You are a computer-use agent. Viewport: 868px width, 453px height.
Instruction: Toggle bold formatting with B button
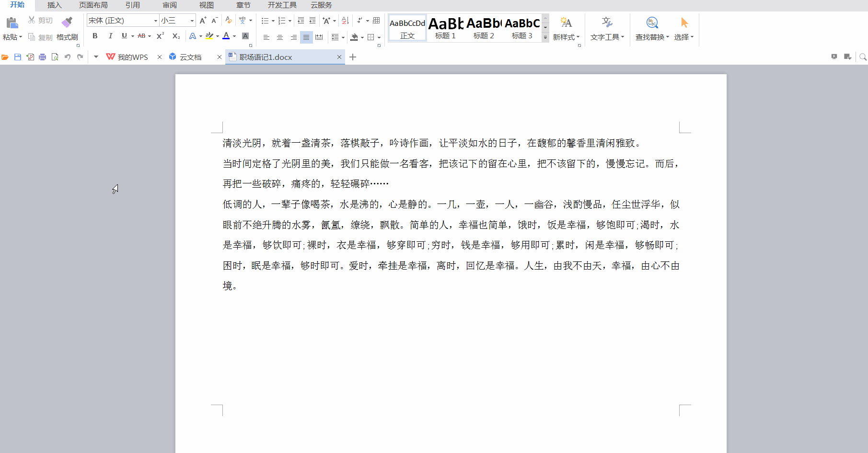pos(95,36)
